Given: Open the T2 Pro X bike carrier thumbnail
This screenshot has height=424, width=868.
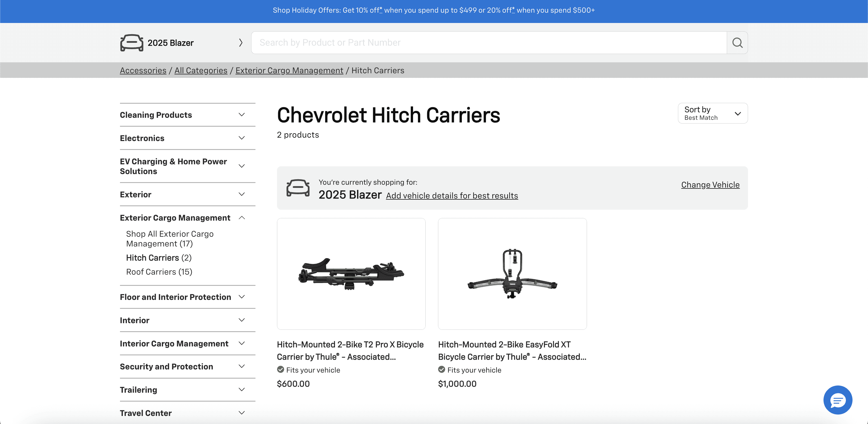Looking at the screenshot, I should 351,273.
